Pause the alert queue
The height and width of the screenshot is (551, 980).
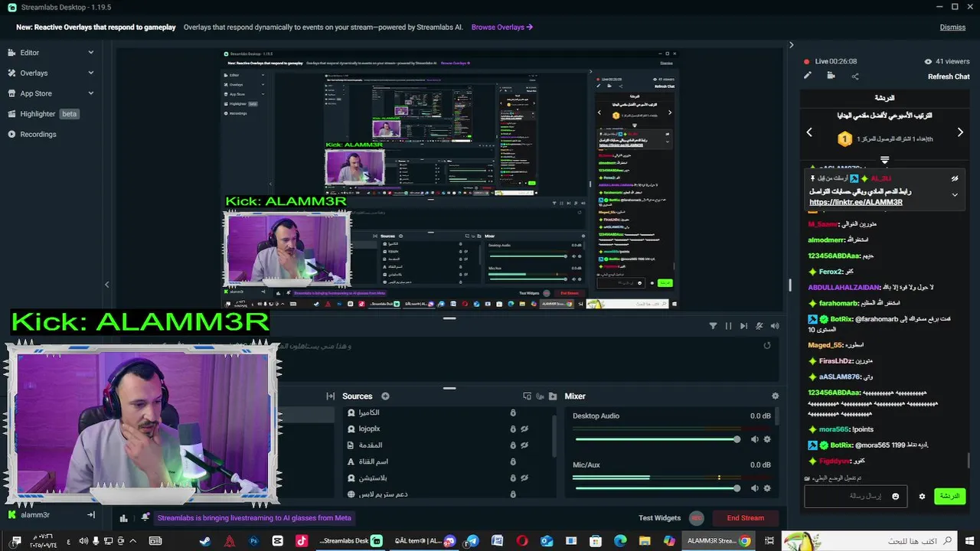(728, 326)
